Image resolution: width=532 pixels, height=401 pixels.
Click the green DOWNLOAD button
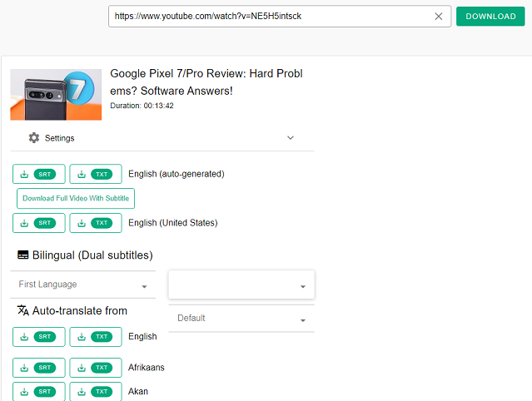tap(490, 17)
